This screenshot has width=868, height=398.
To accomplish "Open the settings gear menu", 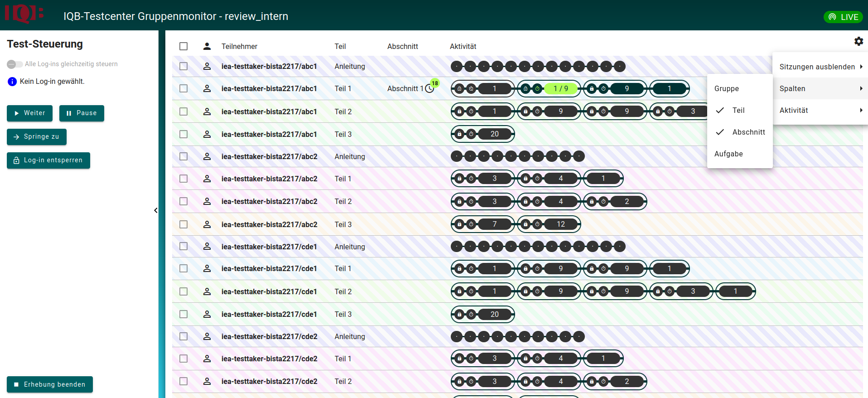I will click(858, 42).
